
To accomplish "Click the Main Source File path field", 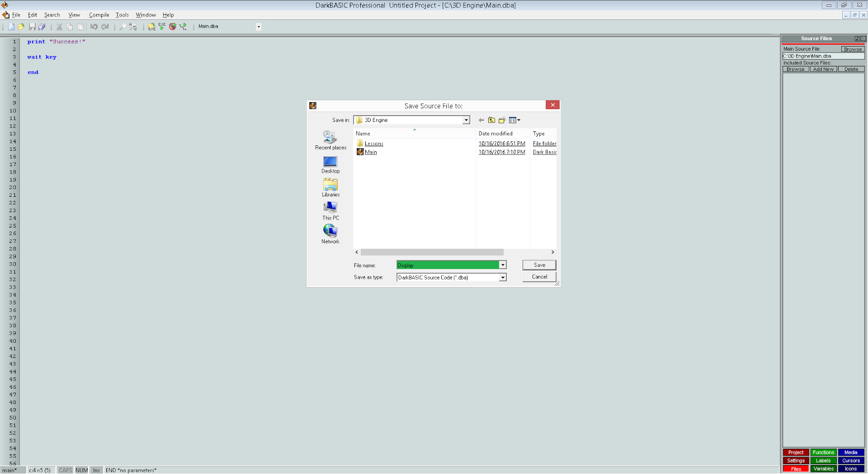I will (823, 56).
